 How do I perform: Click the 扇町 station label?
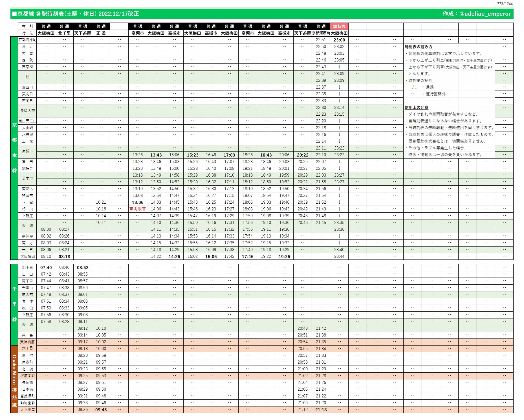27,355
